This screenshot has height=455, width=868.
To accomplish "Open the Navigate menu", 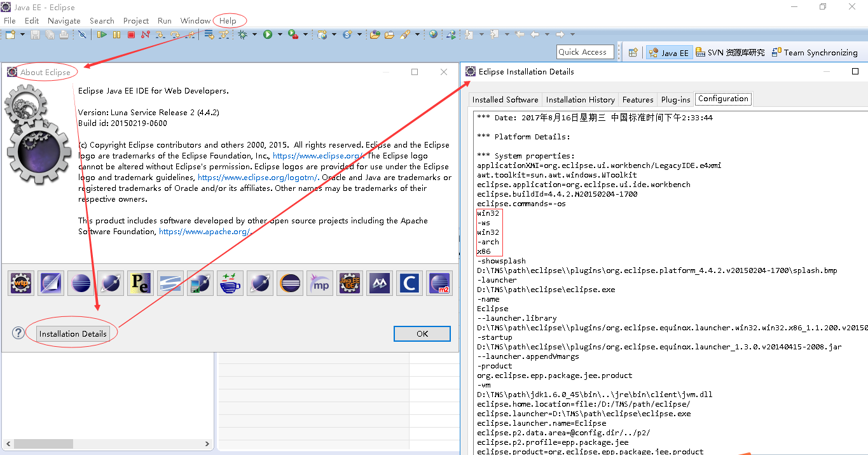I will pos(64,21).
